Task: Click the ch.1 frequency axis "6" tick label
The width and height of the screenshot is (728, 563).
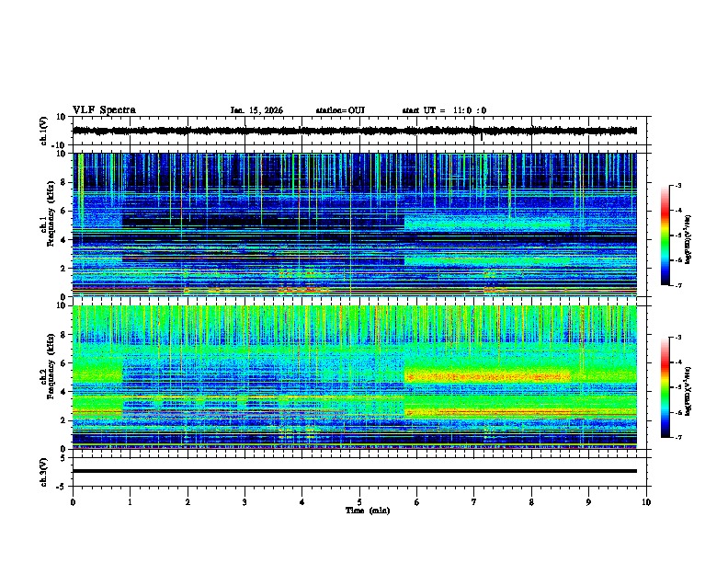Action: click(63, 211)
